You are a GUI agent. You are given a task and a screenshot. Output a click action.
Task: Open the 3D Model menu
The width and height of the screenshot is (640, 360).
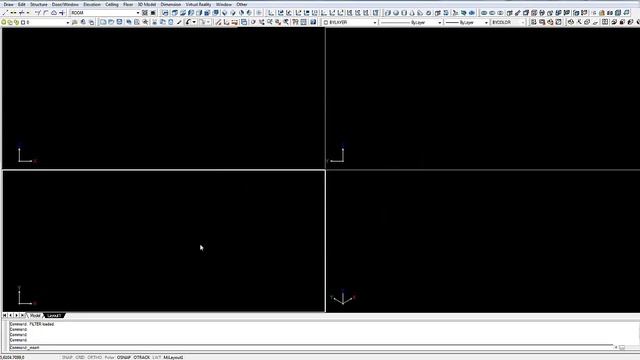[x=147, y=4]
